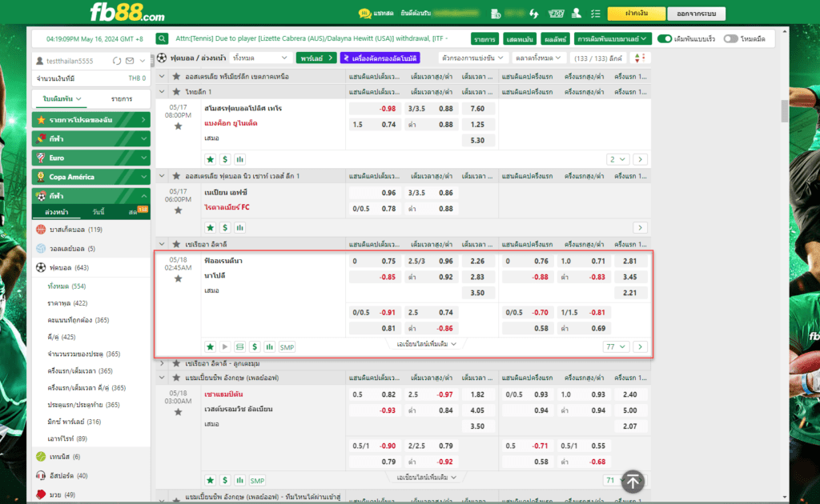This screenshot has height=504, width=820.
Task: Open Malay betting type dropdown การเดิมพันแบบมาเลย์
Action: [x=612, y=38]
